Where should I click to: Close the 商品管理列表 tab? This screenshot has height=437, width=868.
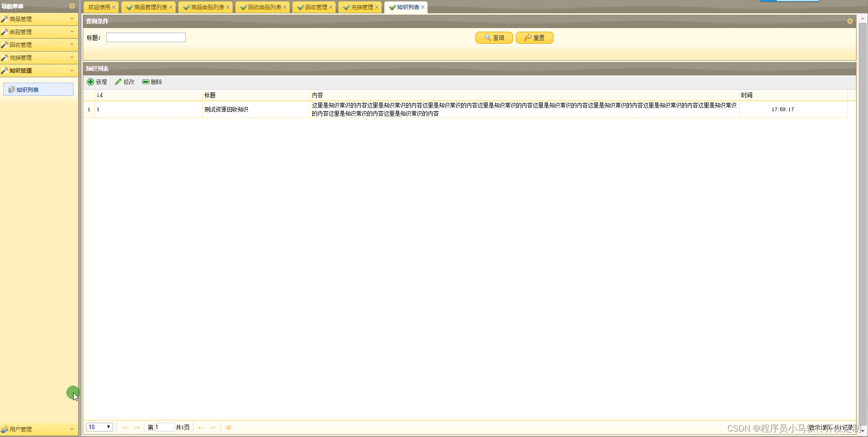click(x=171, y=7)
